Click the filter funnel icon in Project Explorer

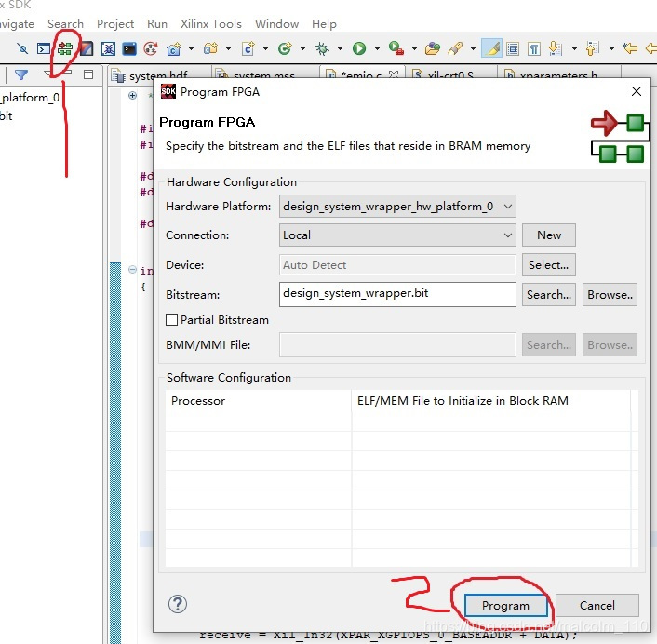[21, 75]
